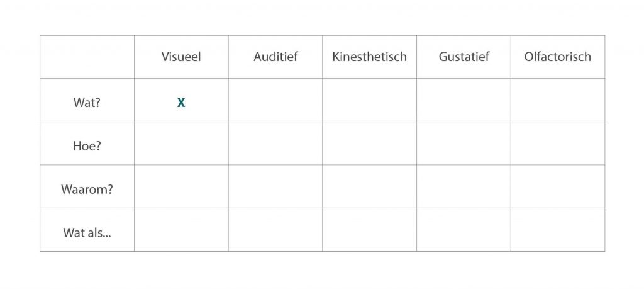Check the empty cell for Hoe? under Visueel
The width and height of the screenshot is (644, 289).
point(181,144)
